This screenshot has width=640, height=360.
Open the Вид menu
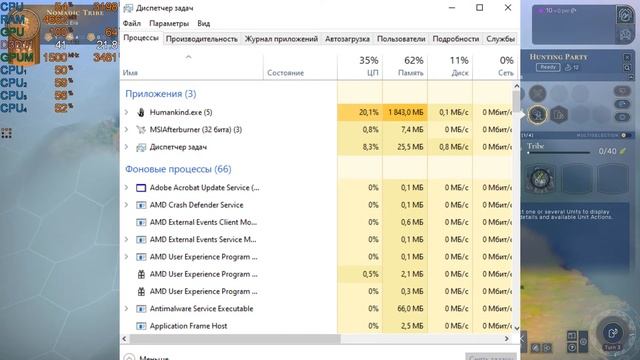tap(203, 24)
